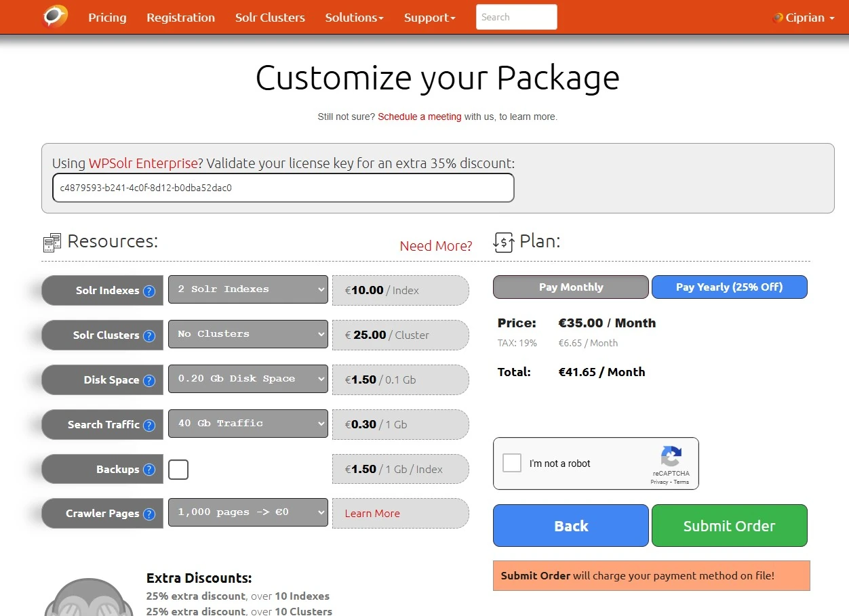This screenshot has width=849, height=616.
Task: Click the Crawler Pages help icon
Action: point(149,514)
